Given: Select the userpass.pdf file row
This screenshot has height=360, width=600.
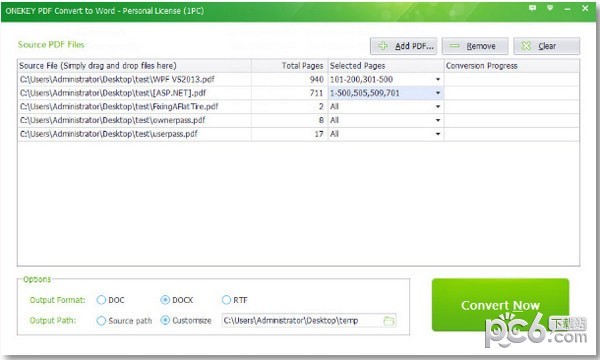Looking at the screenshot, I should (298, 134).
